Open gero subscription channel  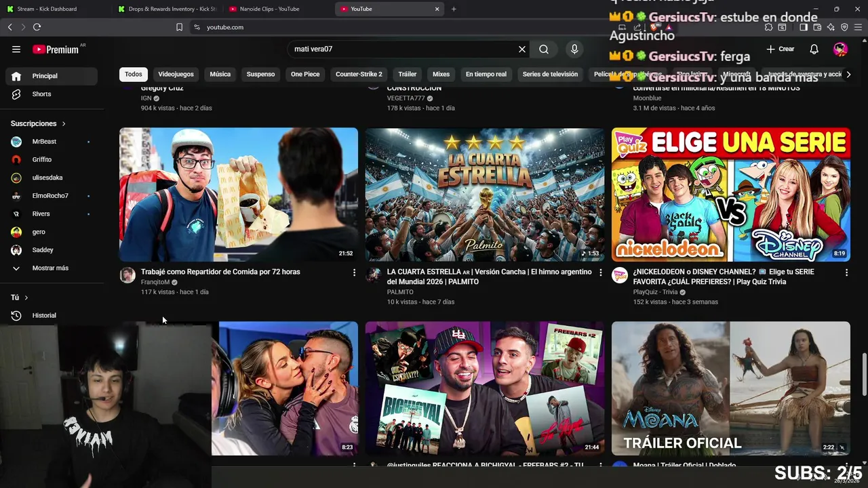coord(53,232)
